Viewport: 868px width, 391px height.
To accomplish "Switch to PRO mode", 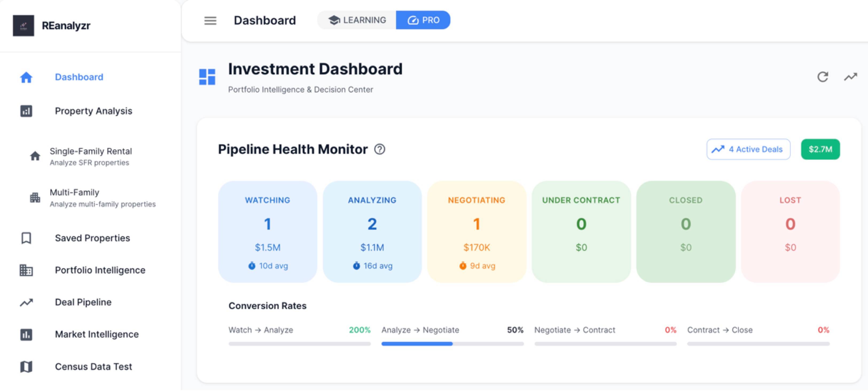I will (x=423, y=20).
